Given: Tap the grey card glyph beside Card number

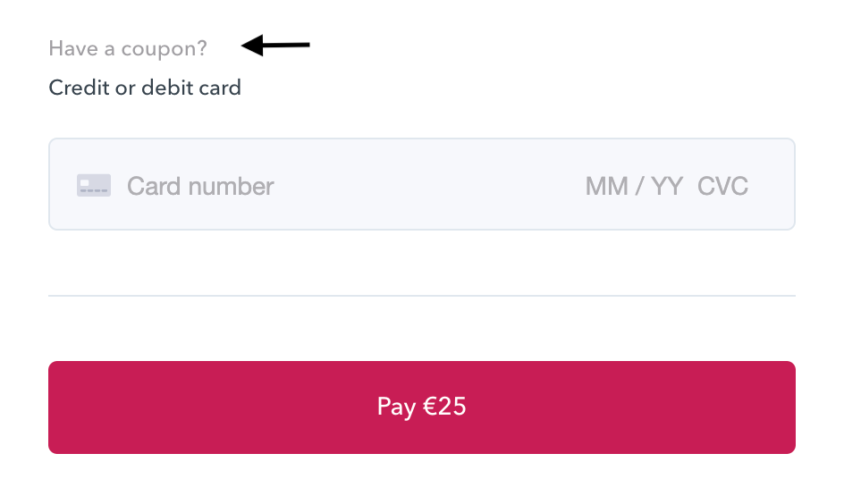Looking at the screenshot, I should 94,186.
